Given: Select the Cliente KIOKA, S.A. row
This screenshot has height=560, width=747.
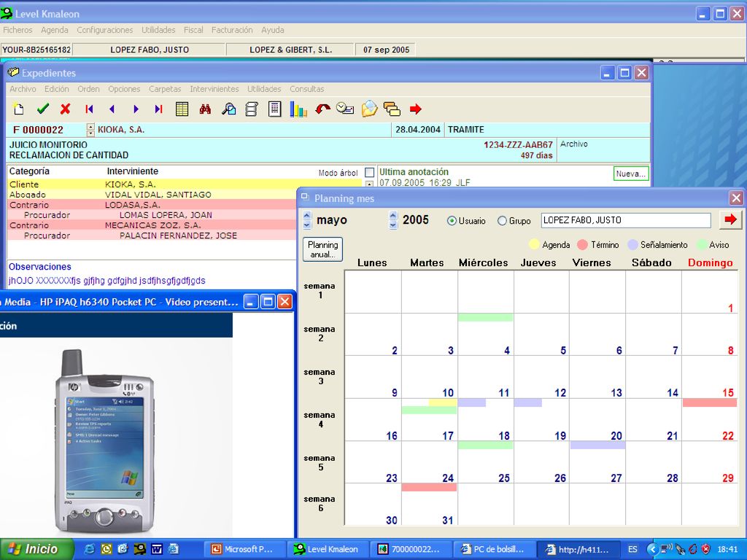Looking at the screenshot, I should pos(185,184).
